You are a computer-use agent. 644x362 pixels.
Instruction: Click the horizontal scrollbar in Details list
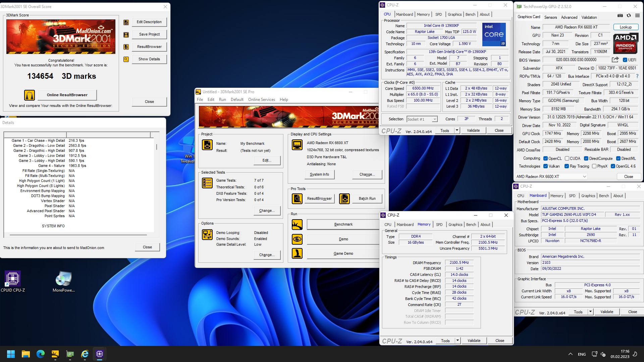click(78, 235)
